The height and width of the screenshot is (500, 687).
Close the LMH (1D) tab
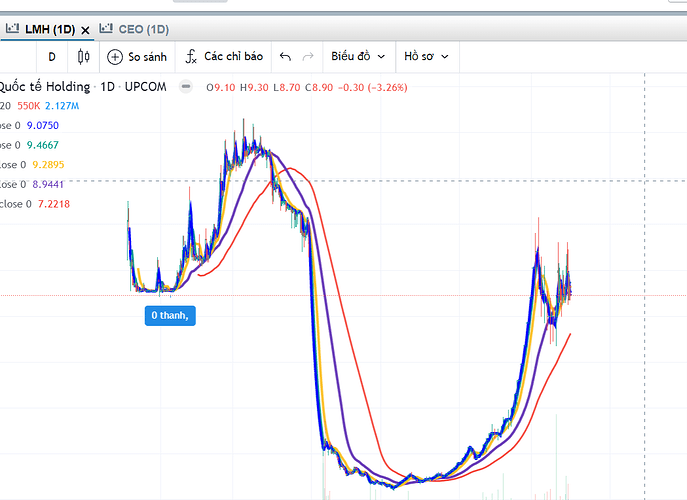tap(85, 30)
